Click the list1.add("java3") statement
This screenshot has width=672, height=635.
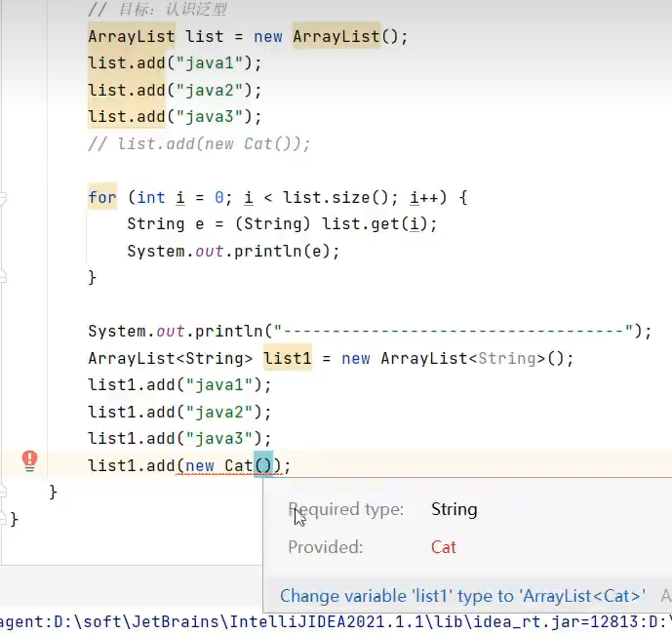coord(179,439)
